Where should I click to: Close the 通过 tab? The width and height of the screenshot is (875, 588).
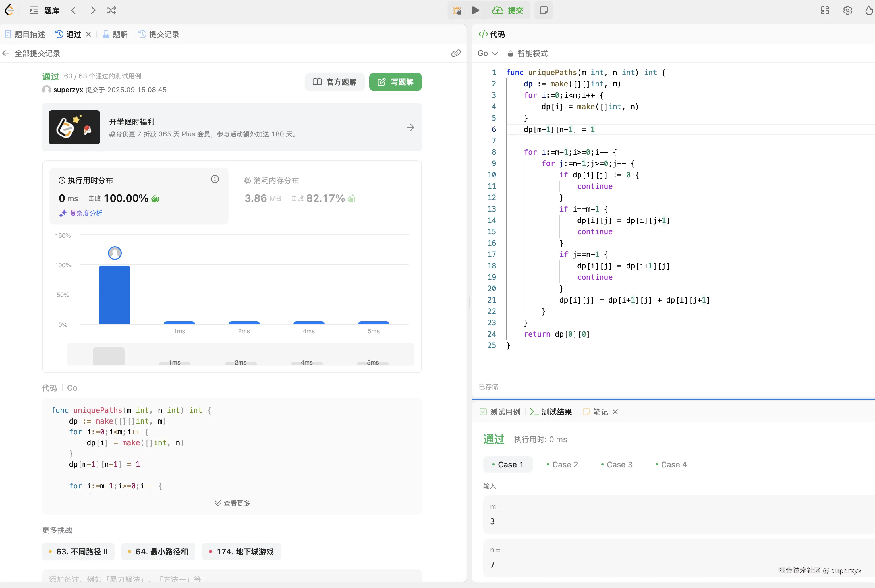point(88,34)
